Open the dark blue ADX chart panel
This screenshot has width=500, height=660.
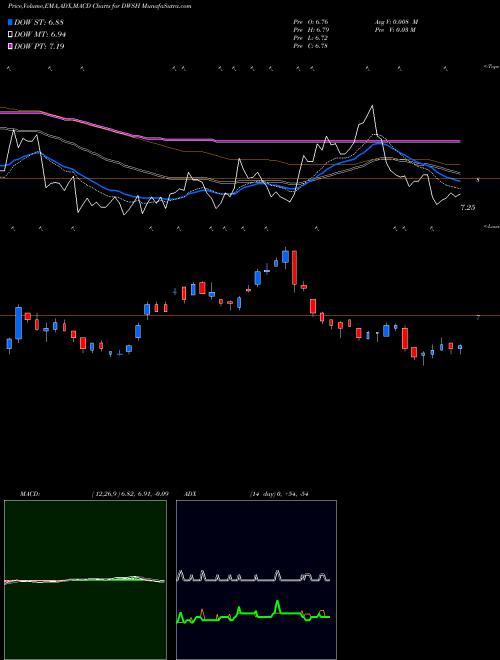(256, 580)
